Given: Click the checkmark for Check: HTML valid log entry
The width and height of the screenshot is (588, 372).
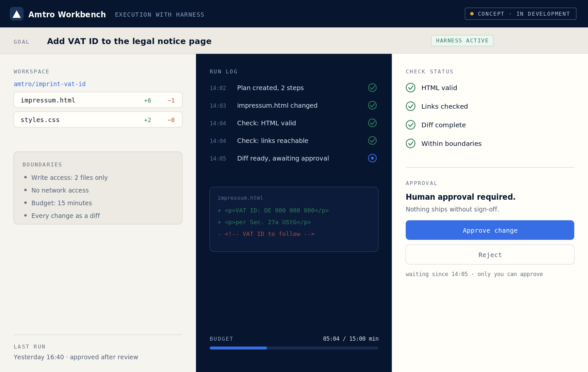Looking at the screenshot, I should click(x=372, y=123).
